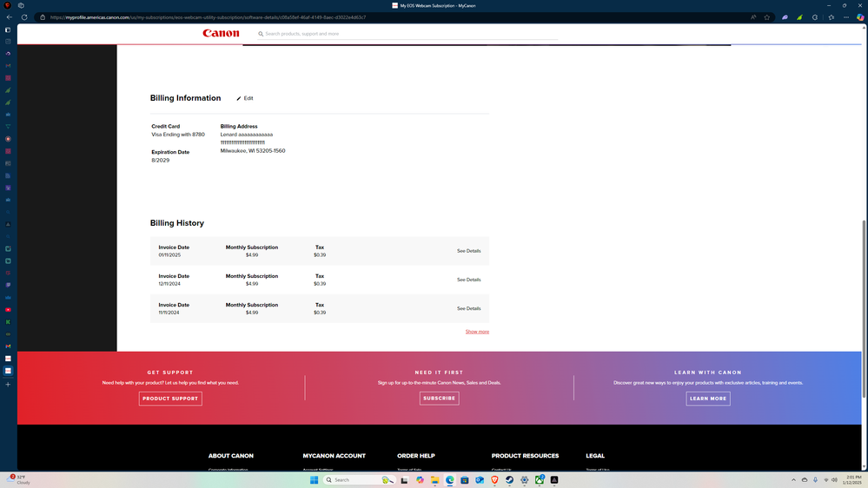The height and width of the screenshot is (488, 868).
Task: Click the browser address bar URL
Action: (x=209, y=17)
